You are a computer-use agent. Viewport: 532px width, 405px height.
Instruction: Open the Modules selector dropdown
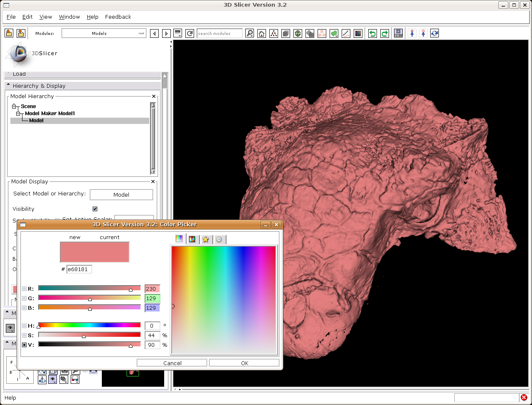pyautogui.click(x=104, y=33)
